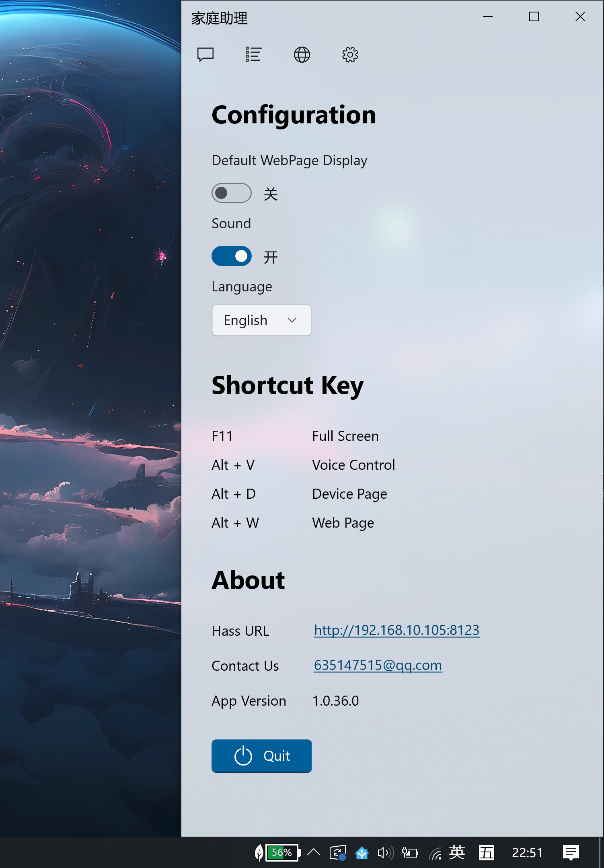Viewport: 604px width, 868px height.
Task: Click the sync monitor tray icon
Action: [338, 853]
